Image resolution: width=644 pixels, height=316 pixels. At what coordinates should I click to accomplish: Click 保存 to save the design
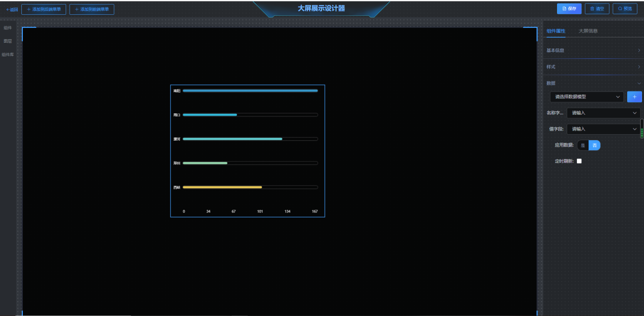pos(569,9)
